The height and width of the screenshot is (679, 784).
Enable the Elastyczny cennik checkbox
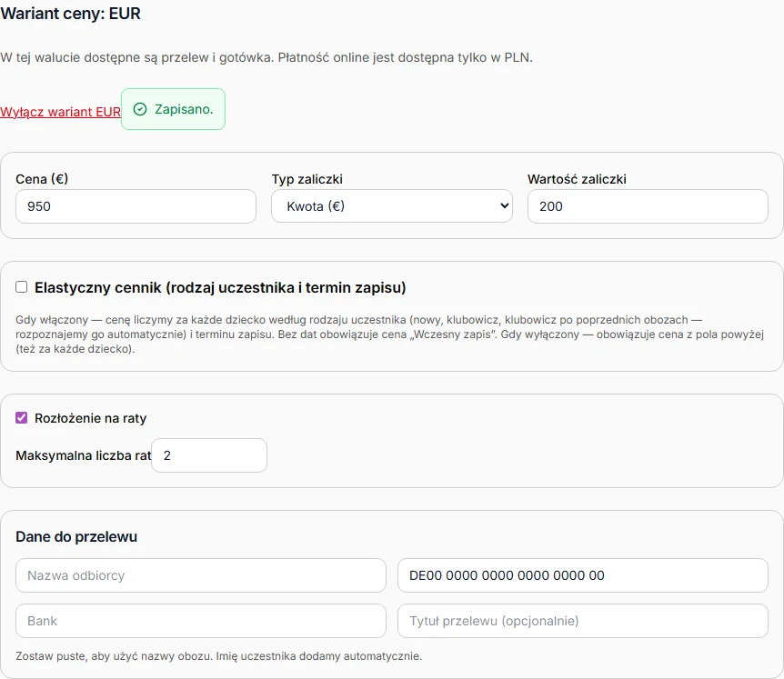tap(22, 287)
